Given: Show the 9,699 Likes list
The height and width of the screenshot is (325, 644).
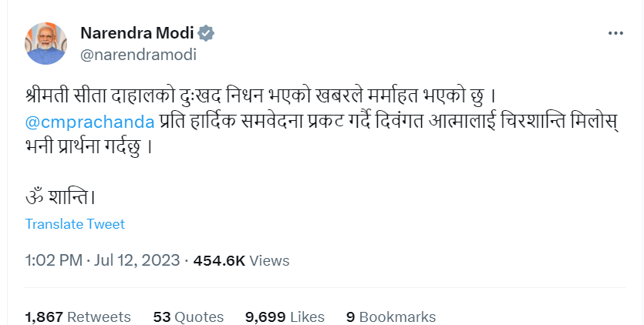Looking at the screenshot, I should point(284,317).
